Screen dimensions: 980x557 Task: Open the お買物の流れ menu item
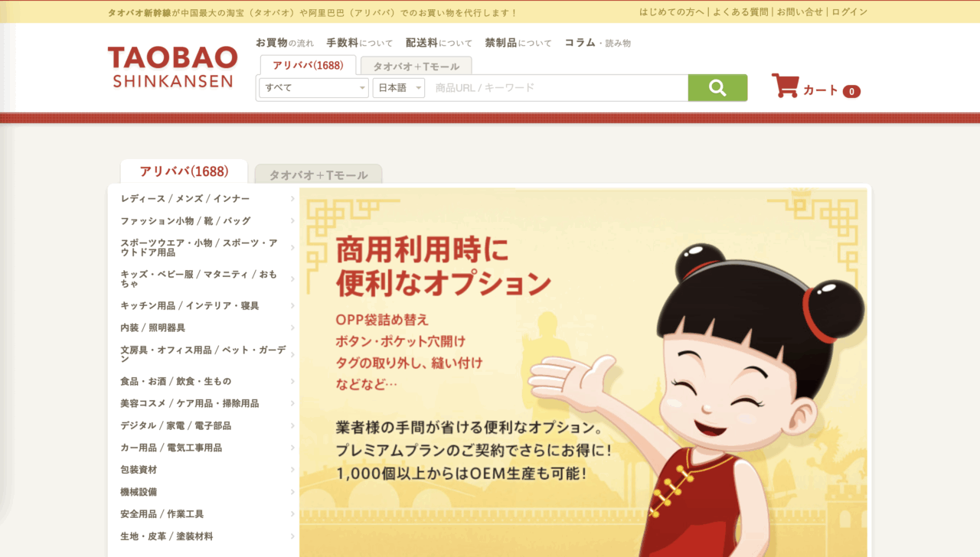point(285,43)
